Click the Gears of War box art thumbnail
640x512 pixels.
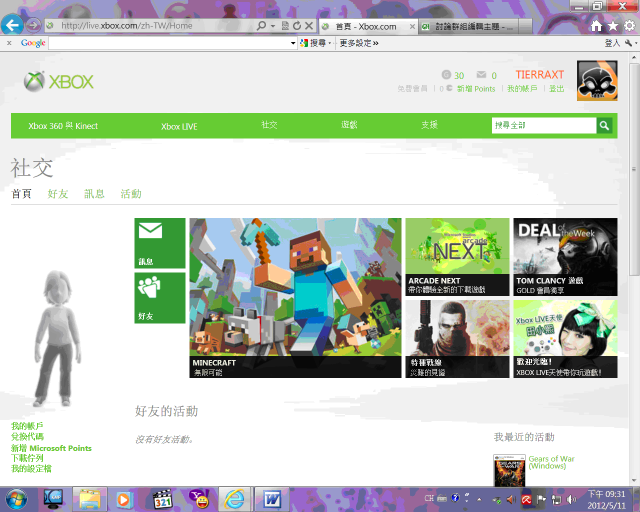pyautogui.click(x=509, y=470)
